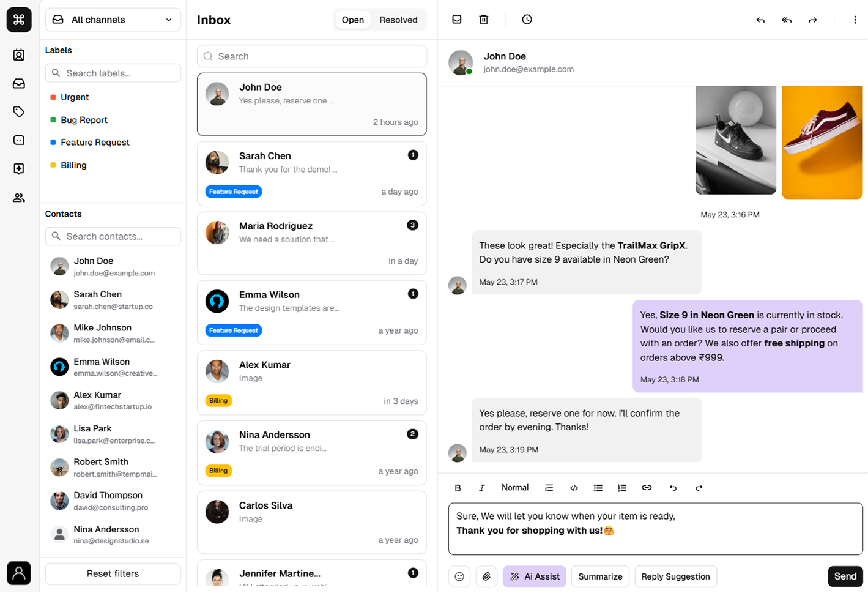This screenshot has width=868, height=593.
Task: Click the reply arrow icon
Action: click(760, 20)
